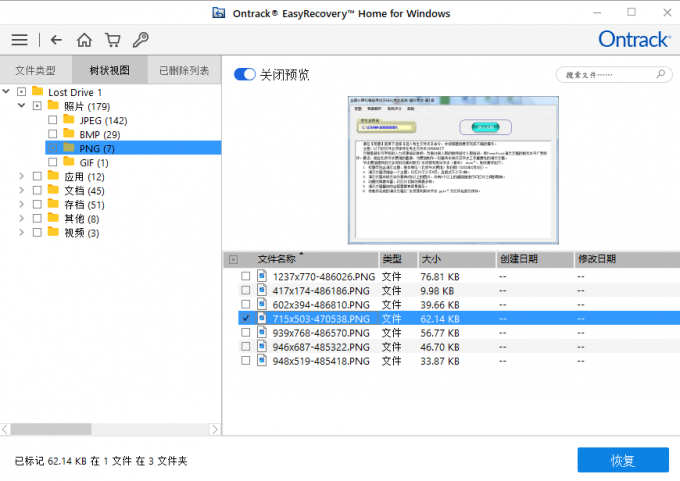Switch to the 已删除列表 tab
The width and height of the screenshot is (680, 481).
[184, 71]
